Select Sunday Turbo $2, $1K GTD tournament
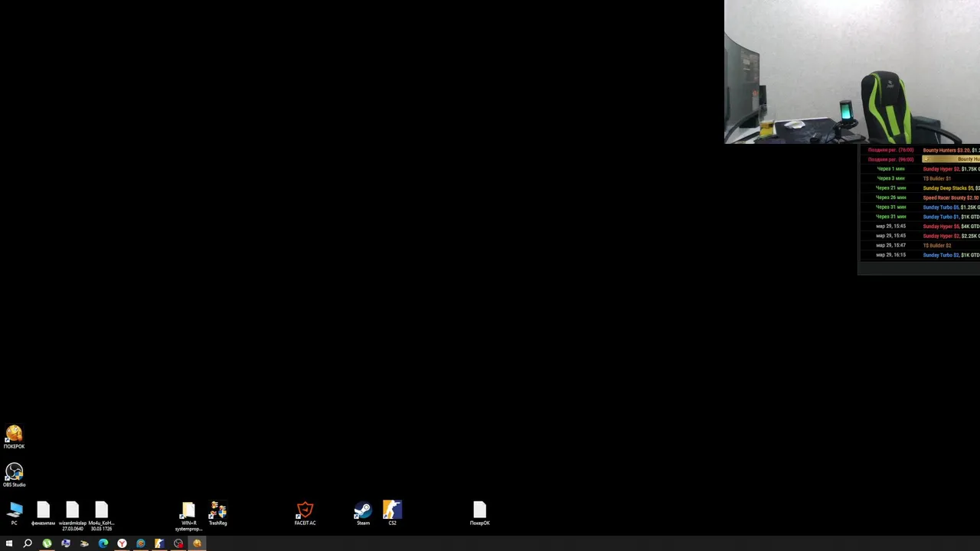 951,255
